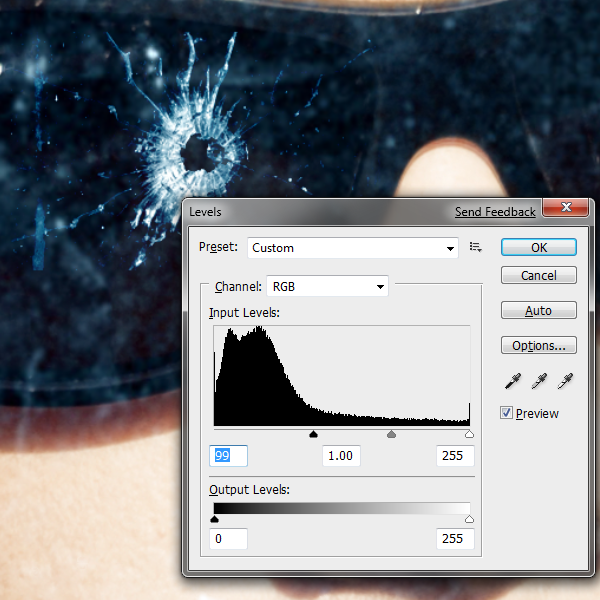
Task: Click the input shadow field showing 99
Action: point(228,456)
